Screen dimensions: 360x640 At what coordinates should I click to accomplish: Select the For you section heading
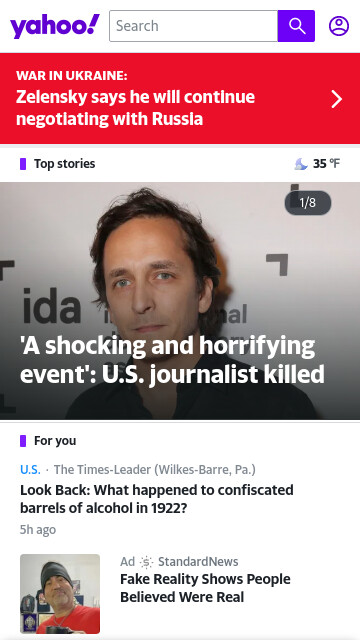coord(55,441)
